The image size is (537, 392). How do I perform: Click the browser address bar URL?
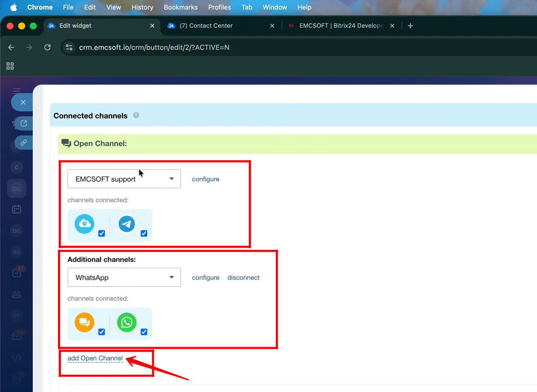[x=154, y=47]
